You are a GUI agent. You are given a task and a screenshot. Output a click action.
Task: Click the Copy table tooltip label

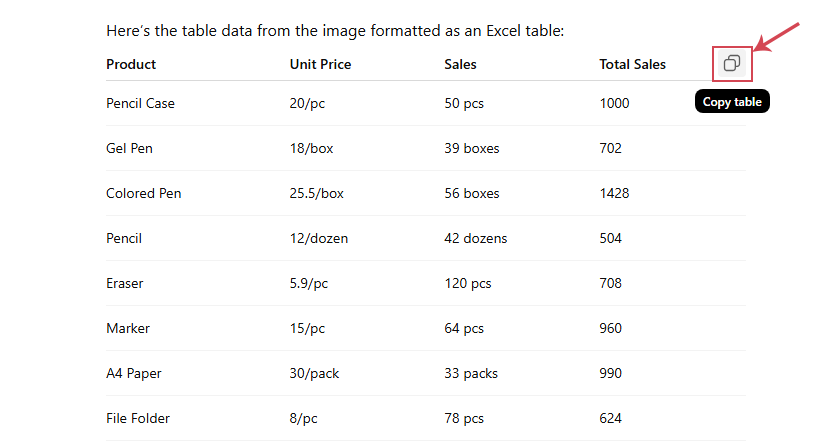point(732,102)
